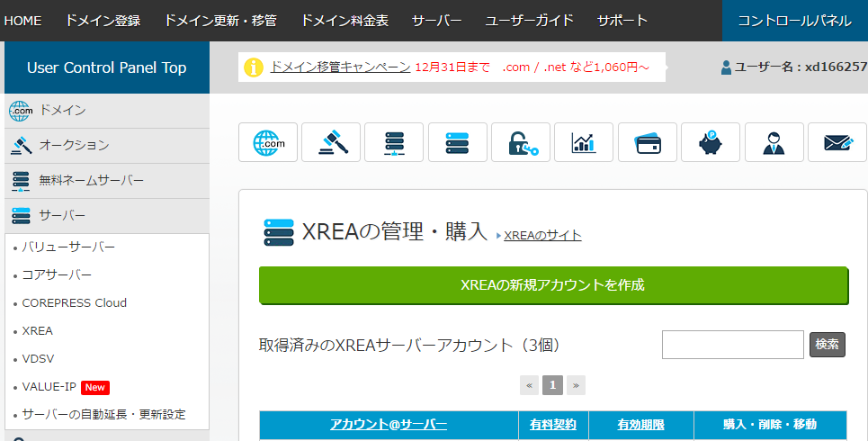Open the user account person icon
This screenshot has height=441, width=868.
point(774,142)
